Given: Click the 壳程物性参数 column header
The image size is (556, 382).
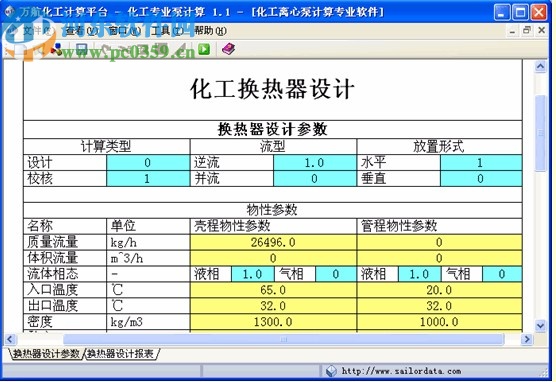Looking at the screenshot, I should pos(273,226).
